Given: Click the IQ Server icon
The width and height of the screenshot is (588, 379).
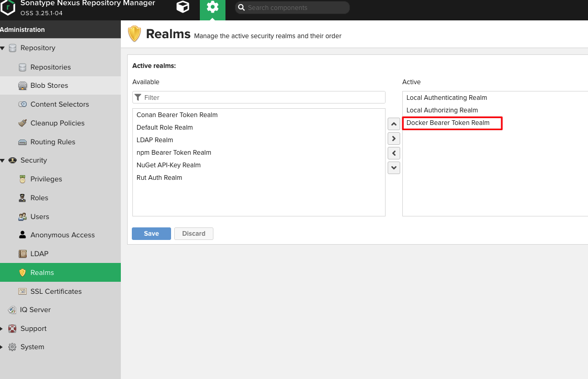Looking at the screenshot, I should click(x=12, y=309).
